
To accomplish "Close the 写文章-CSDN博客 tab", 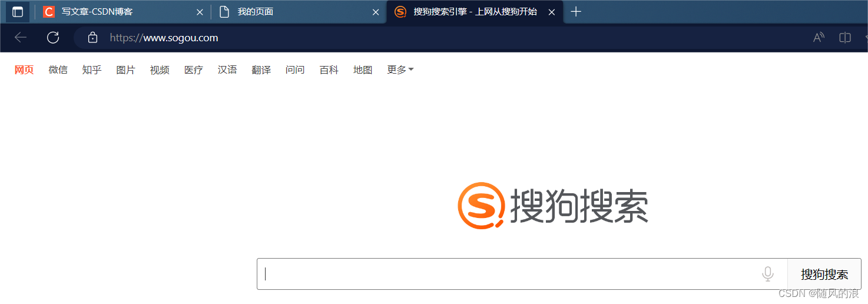I will (200, 12).
